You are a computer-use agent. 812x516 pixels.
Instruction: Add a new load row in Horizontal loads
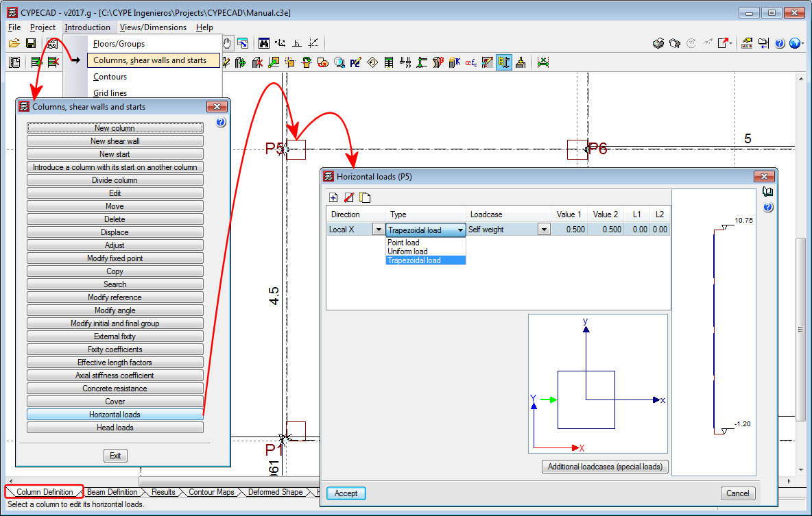(x=334, y=198)
